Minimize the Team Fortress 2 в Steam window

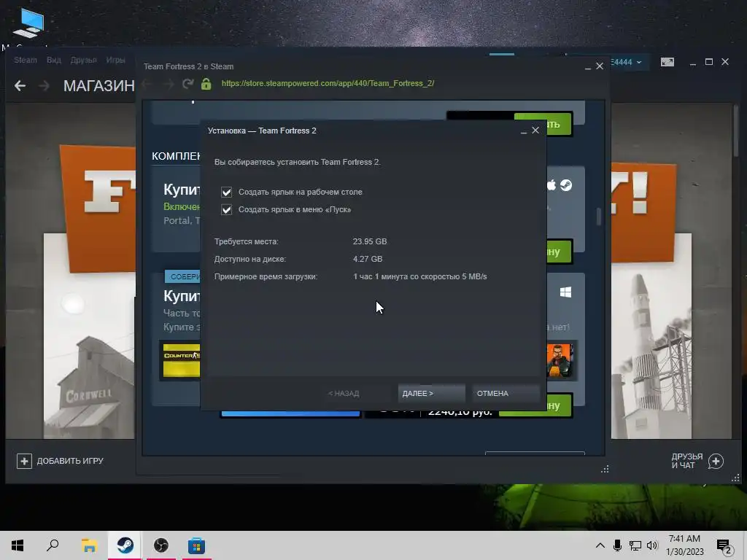pos(588,67)
